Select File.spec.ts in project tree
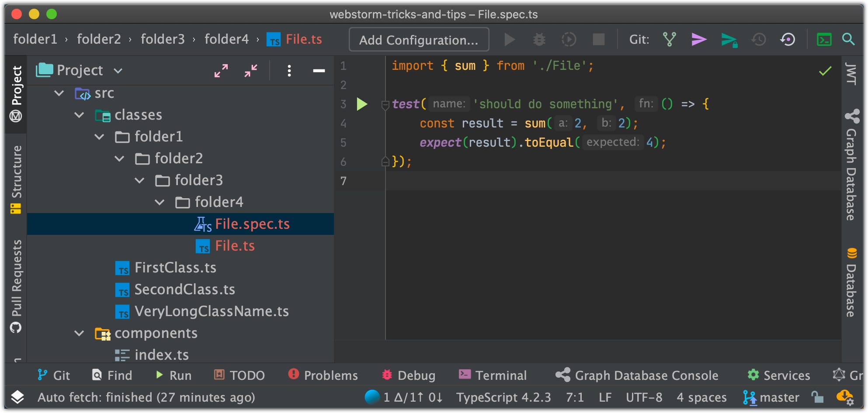868x413 pixels. pos(181,224)
